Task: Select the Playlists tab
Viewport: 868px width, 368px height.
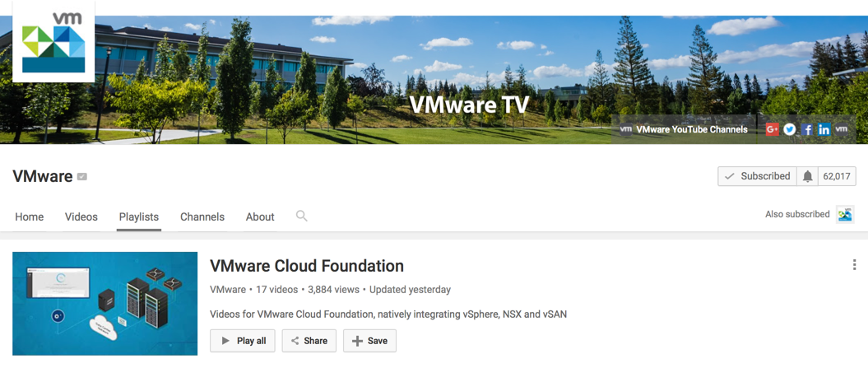Action: [x=139, y=217]
